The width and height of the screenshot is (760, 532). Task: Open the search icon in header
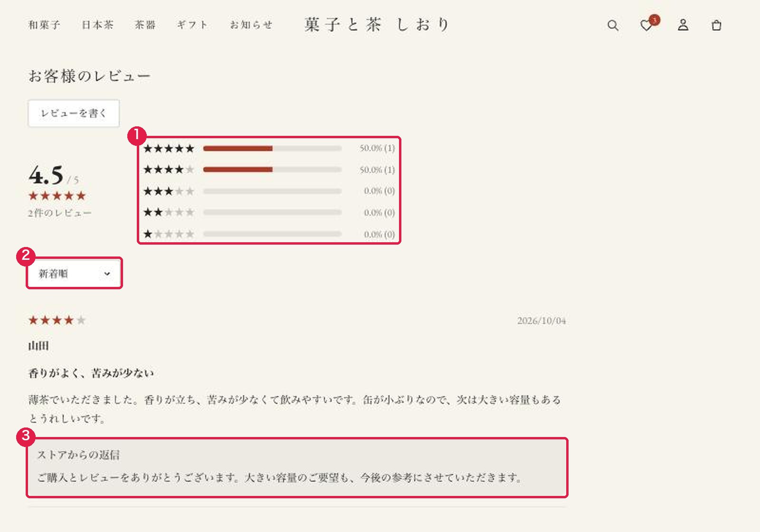click(x=613, y=25)
